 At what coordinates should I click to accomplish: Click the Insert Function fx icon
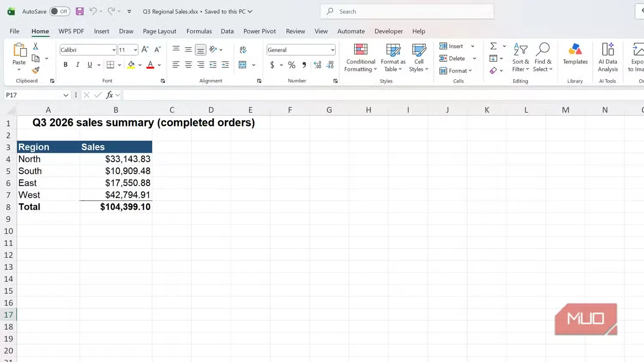click(x=109, y=95)
